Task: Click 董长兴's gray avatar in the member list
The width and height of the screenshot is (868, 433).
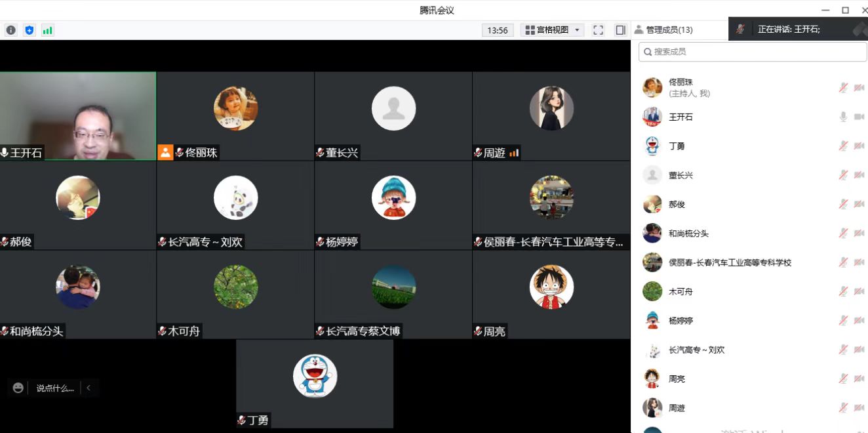Action: 652,175
